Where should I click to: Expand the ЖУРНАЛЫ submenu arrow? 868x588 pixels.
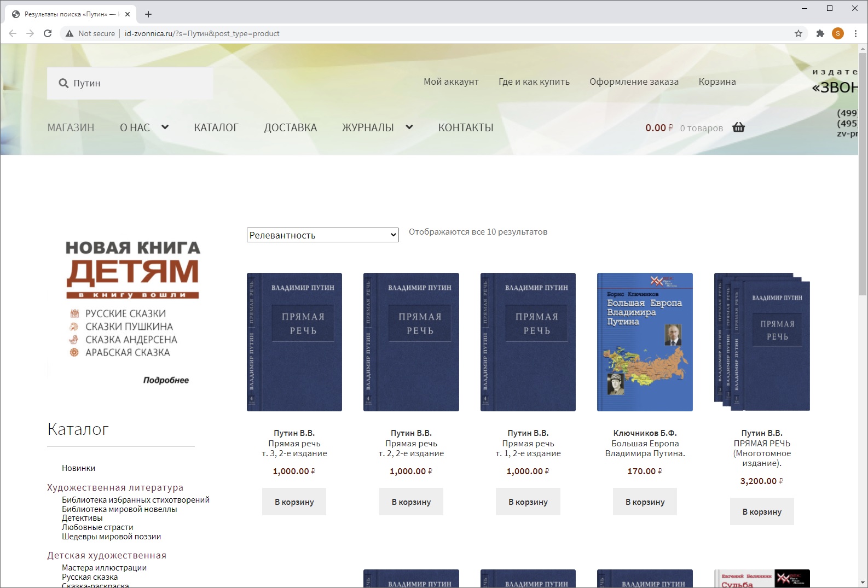[409, 127]
